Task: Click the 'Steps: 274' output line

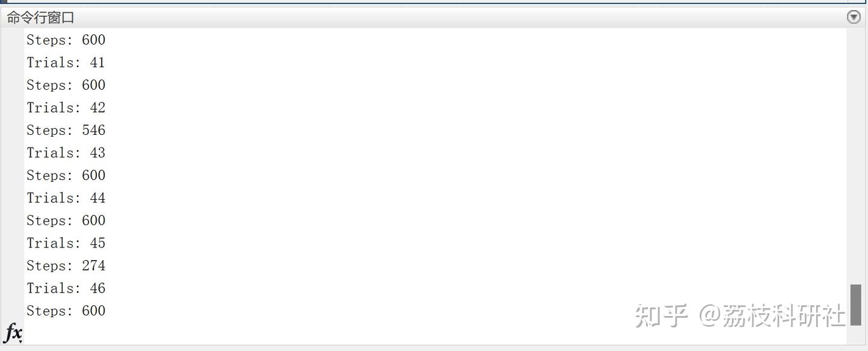Action: 66,266
